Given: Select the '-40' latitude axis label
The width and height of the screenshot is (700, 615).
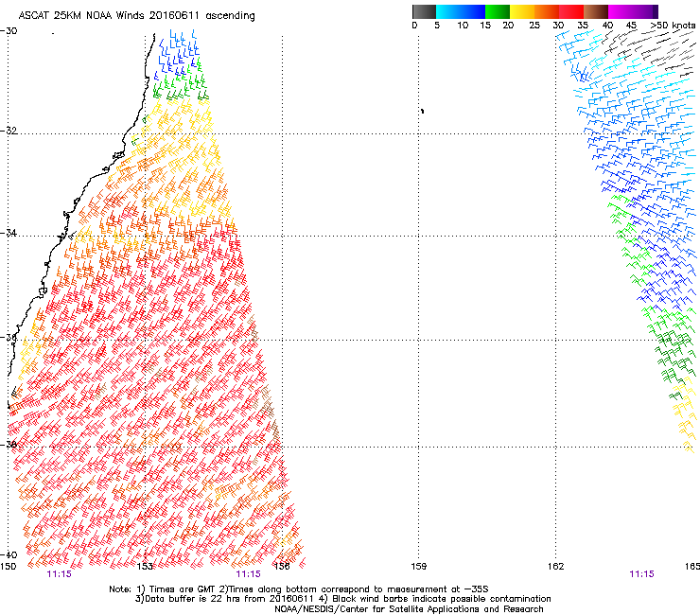Looking at the screenshot, I should coord(9,554).
